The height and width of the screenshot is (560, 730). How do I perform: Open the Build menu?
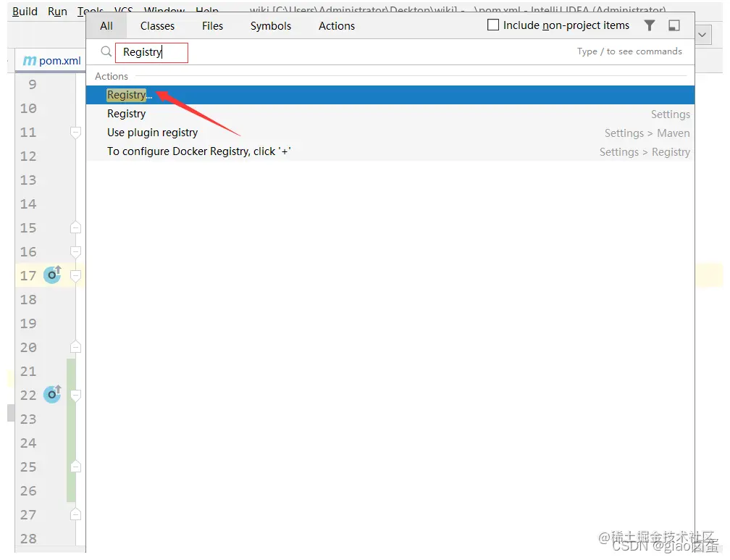[25, 11]
